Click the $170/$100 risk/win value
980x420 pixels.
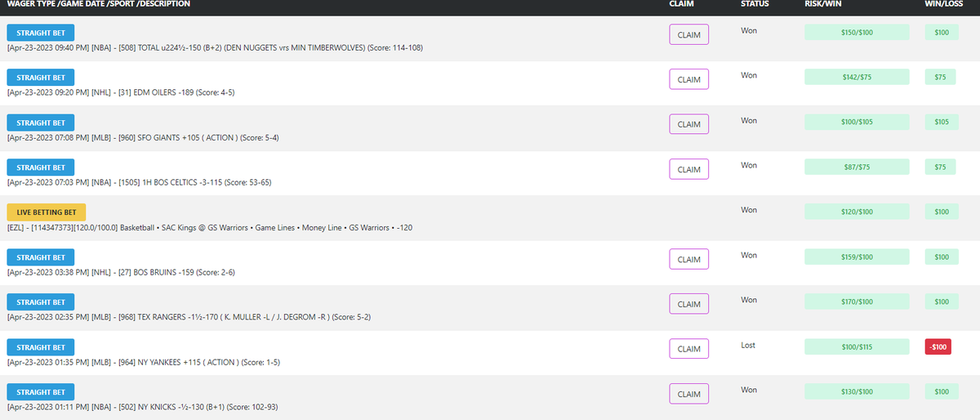tap(857, 302)
